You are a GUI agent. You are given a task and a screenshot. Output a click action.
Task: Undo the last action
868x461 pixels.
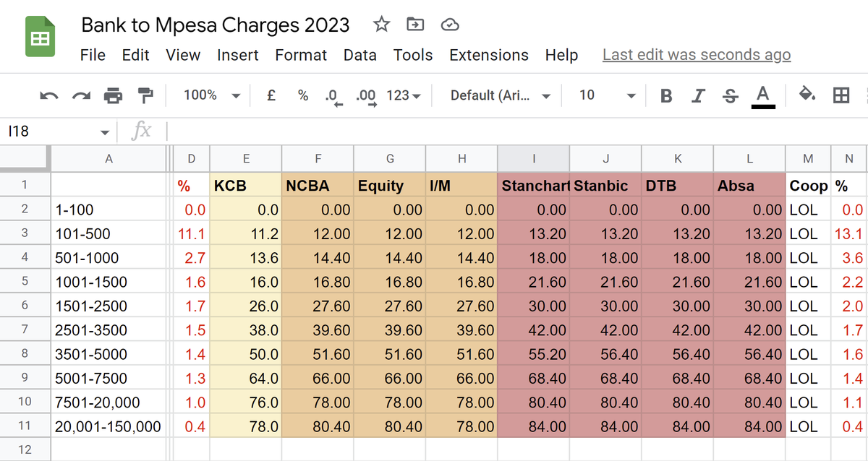(48, 95)
